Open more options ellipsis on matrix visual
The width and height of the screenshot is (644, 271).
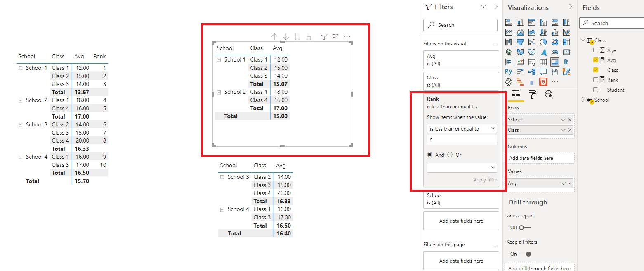347,36
